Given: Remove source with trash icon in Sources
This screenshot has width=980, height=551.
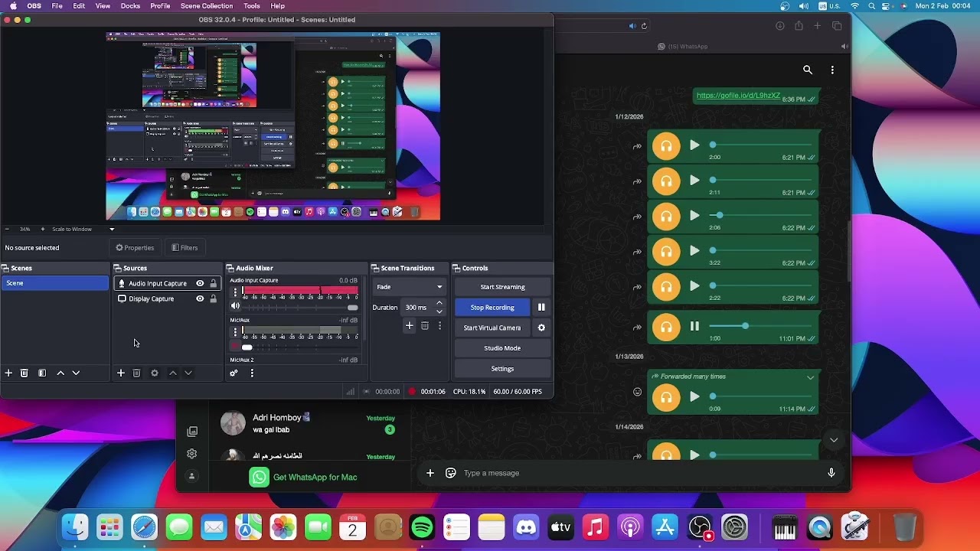Looking at the screenshot, I should click(136, 373).
